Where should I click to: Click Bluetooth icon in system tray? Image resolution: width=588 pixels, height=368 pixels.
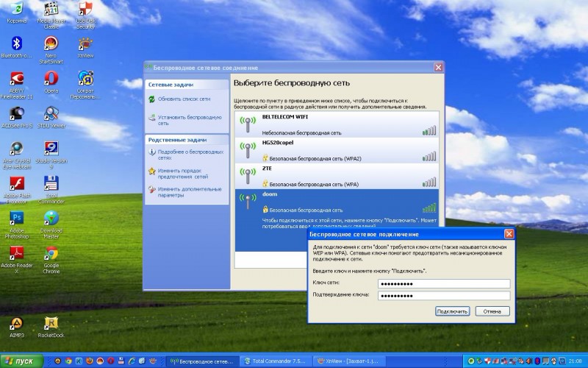pyautogui.click(x=537, y=361)
